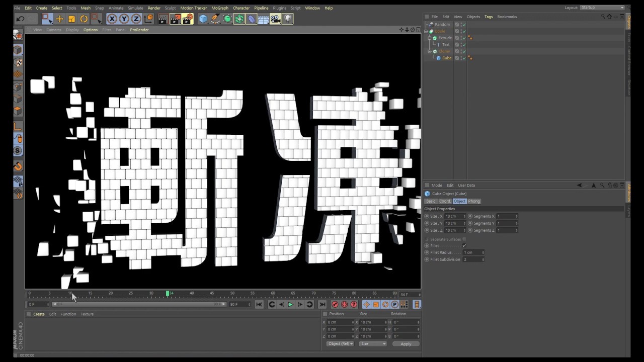Jump to the end of the animation
Viewport: 644px width, 362px height.
(x=323, y=304)
